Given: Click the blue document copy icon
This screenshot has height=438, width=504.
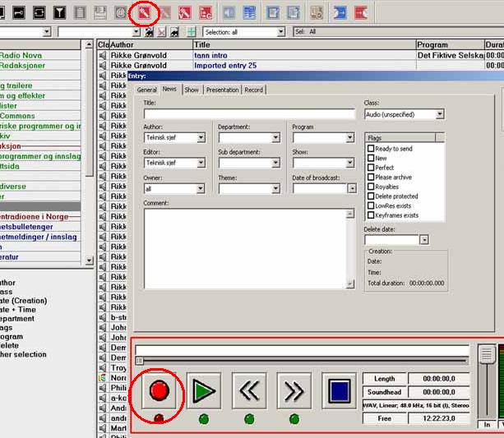Looking at the screenshot, I should pos(294,13).
